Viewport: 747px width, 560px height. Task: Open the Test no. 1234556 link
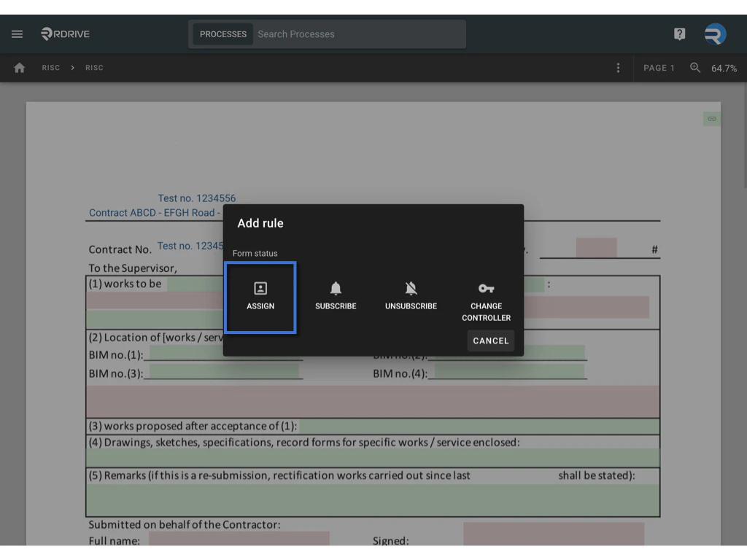[x=197, y=198]
